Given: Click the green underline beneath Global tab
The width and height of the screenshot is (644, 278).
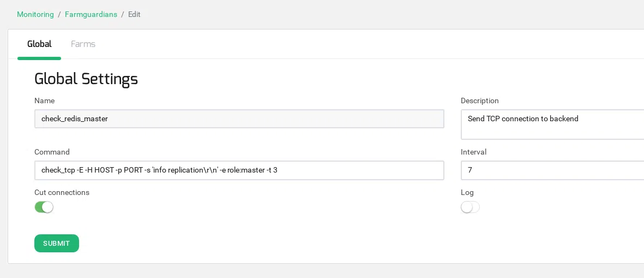Looking at the screenshot, I should tap(39, 58).
